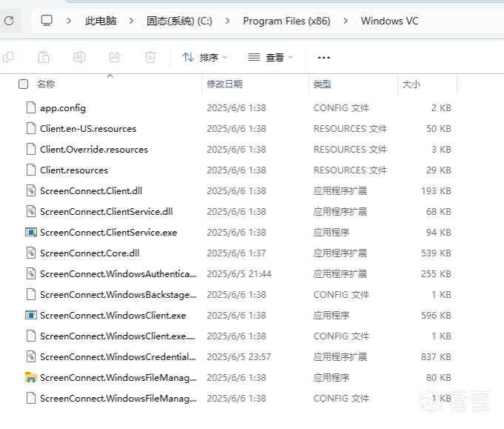Click the 193 KB size cell
The image size is (504, 429).
pyautogui.click(x=436, y=191)
